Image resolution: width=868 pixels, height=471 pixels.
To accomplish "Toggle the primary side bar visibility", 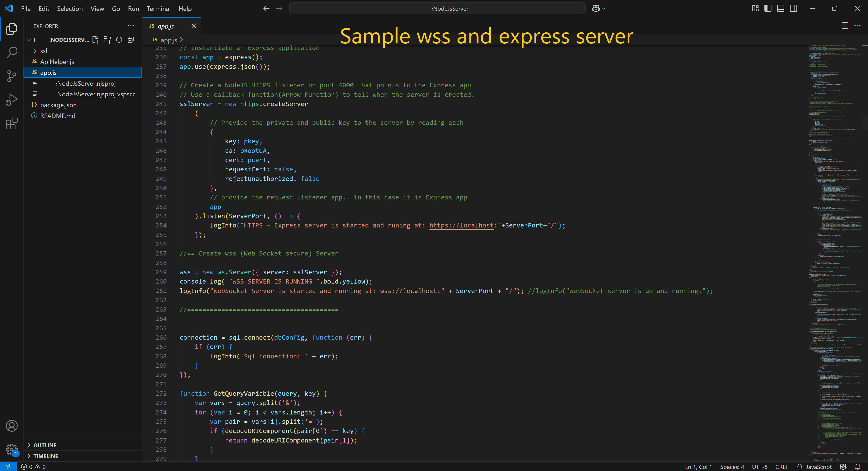I will pos(768,8).
